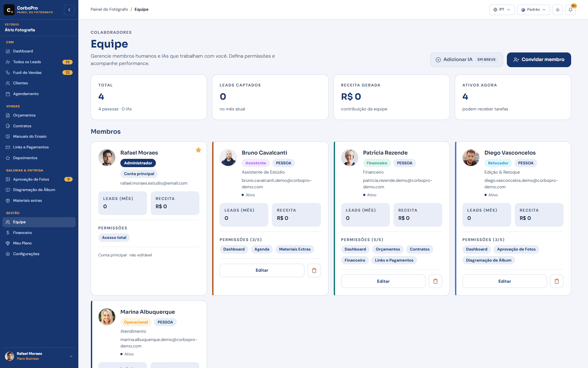
Task: Delete Patrícia Rezende with trash icon
Action: pyautogui.click(x=435, y=281)
